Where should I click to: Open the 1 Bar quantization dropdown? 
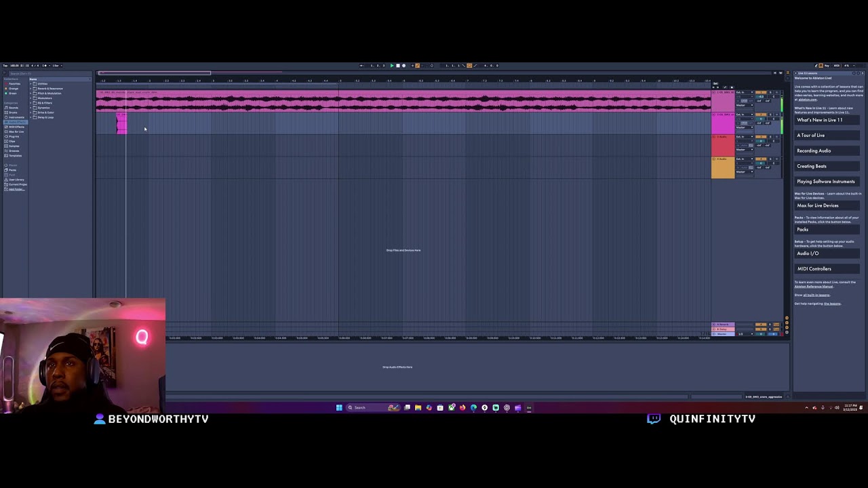[x=56, y=66]
